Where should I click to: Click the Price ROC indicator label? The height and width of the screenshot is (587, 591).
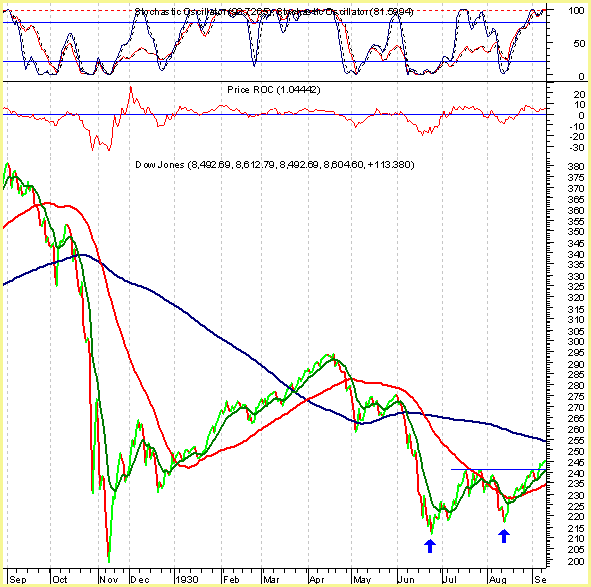click(274, 90)
